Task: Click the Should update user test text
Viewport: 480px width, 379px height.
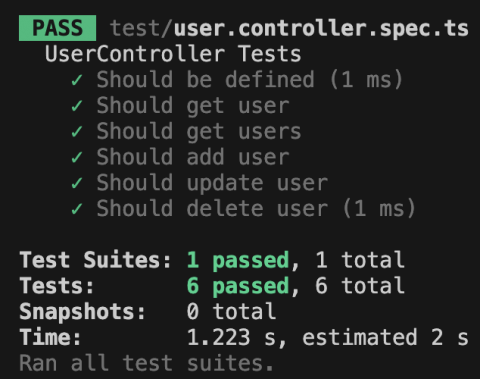Action: pos(212,183)
